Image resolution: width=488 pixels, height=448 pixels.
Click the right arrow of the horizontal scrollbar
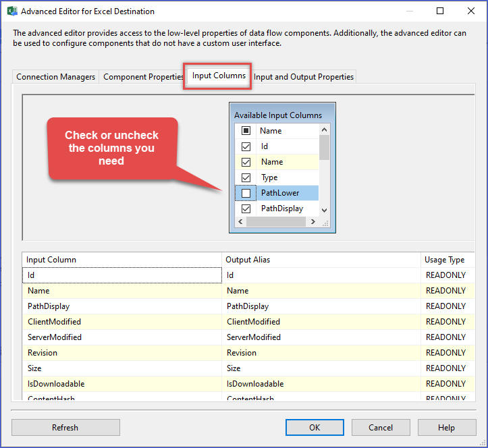point(313,221)
